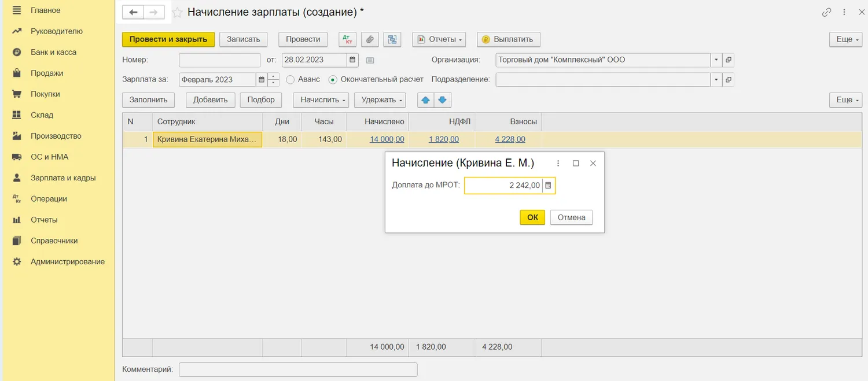
Task: Click the Заполнить button
Action: click(149, 99)
